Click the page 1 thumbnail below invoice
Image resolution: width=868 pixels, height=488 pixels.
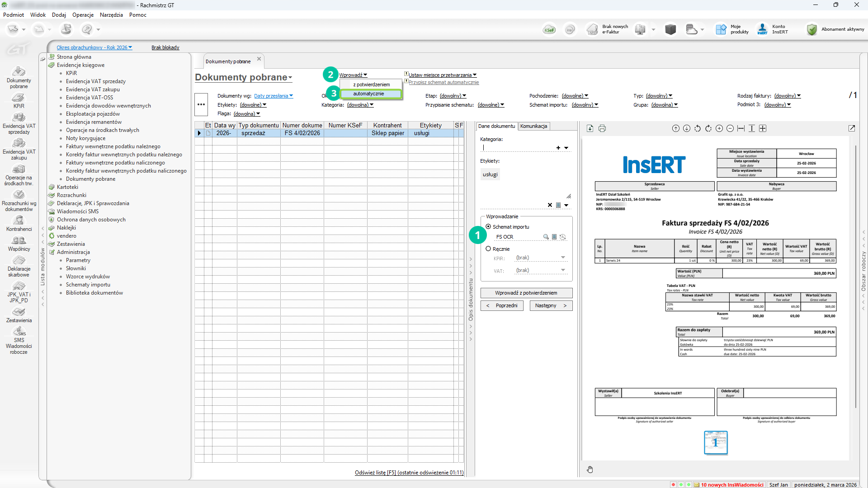click(715, 442)
